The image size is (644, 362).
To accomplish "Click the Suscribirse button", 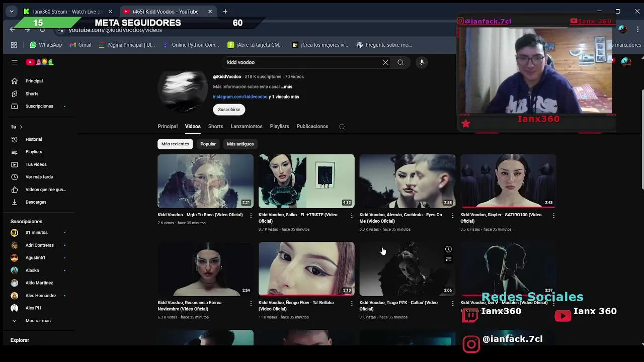I will [x=229, y=109].
